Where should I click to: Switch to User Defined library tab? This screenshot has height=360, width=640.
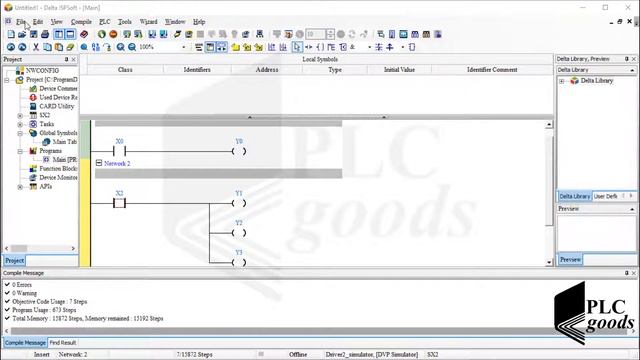coord(606,196)
